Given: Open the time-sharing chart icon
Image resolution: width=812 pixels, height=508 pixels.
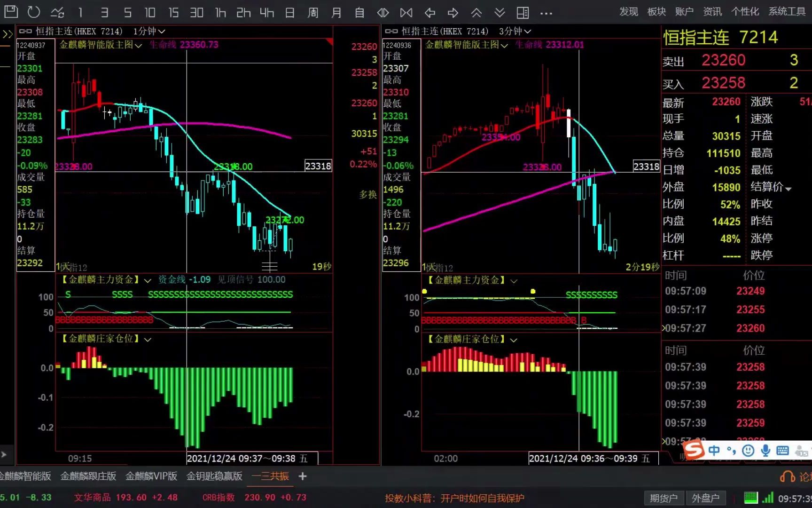Looking at the screenshot, I should [57, 12].
